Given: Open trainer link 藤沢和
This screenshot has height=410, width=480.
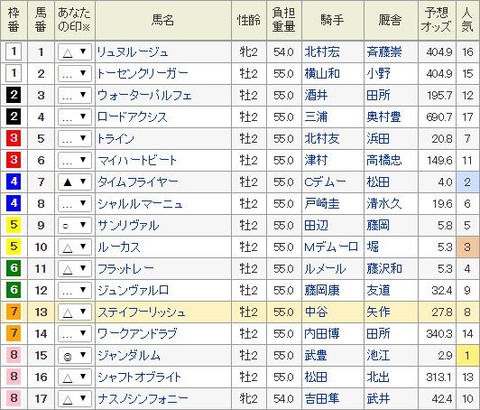Looking at the screenshot, I should pyautogui.click(x=384, y=269).
